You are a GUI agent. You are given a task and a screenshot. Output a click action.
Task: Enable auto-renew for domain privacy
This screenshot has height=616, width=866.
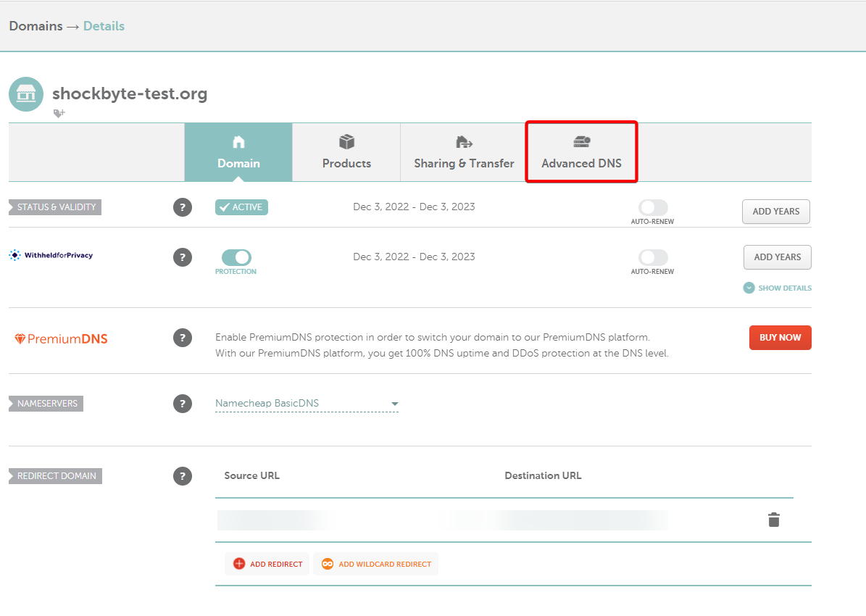coord(651,257)
